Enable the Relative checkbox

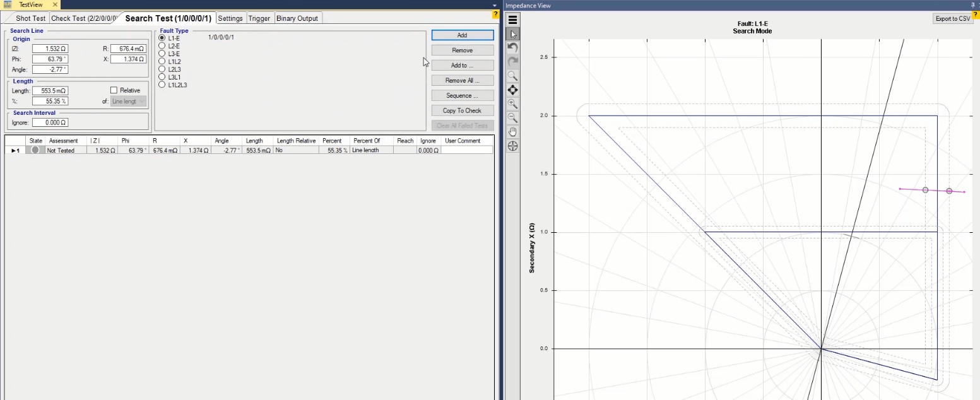114,90
